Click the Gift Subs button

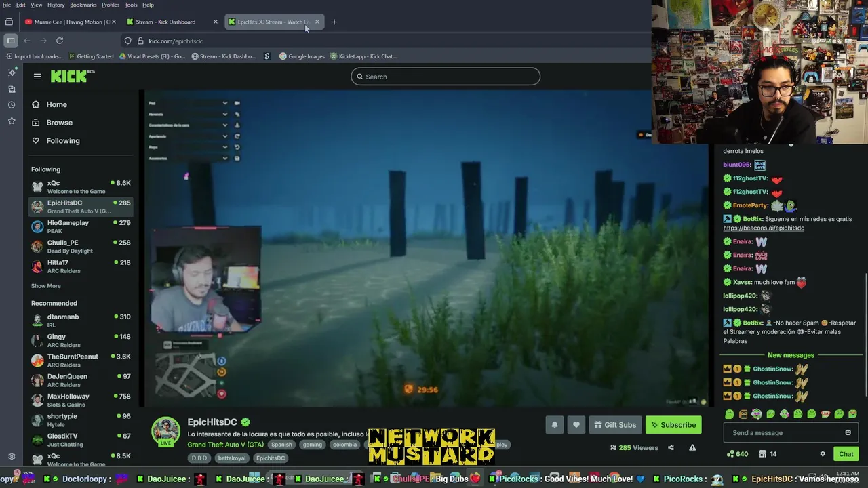click(x=615, y=425)
